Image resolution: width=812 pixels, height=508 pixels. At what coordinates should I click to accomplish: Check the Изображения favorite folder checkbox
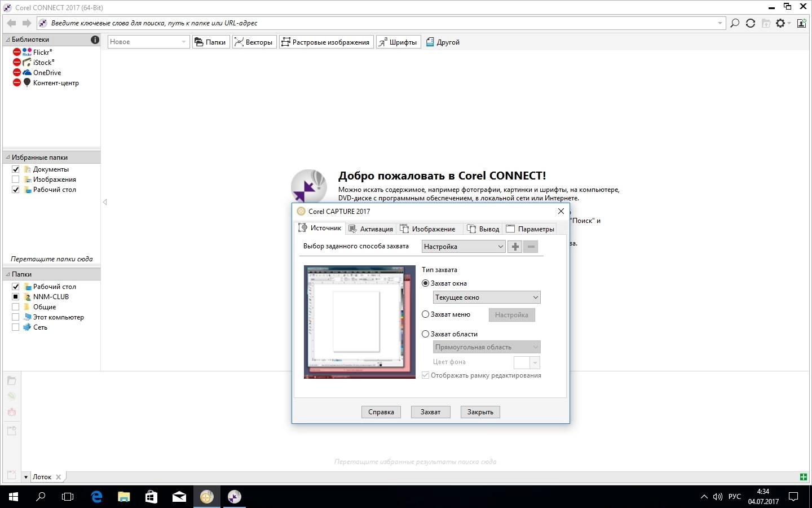(x=16, y=179)
